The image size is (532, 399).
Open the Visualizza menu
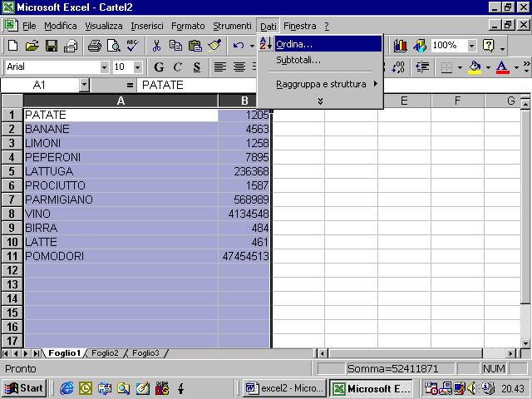point(103,26)
